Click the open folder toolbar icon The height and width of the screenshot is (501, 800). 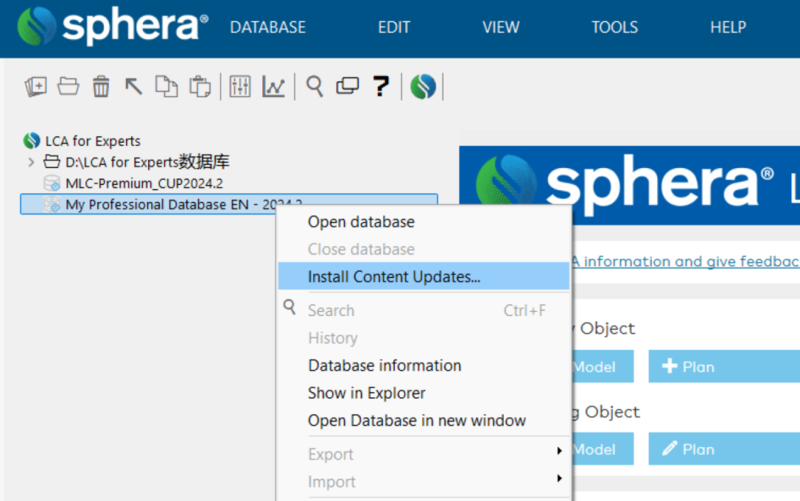tap(68, 87)
